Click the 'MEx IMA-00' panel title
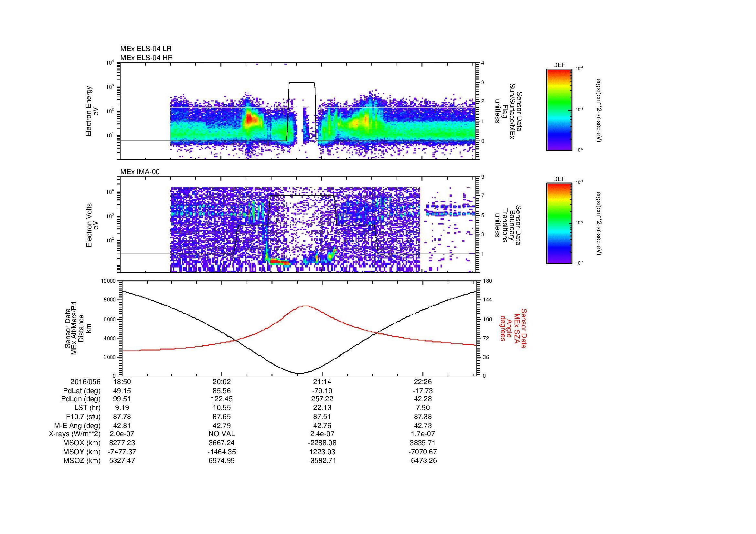The width and height of the screenshot is (756, 534). tap(140, 172)
